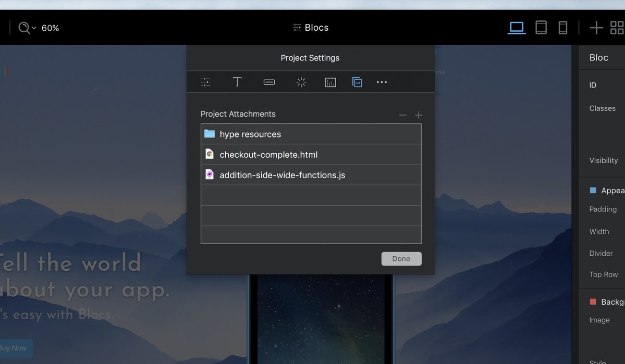This screenshot has width=625, height=364.
Task: Show more settings via ellipsis icon
Action: point(382,82)
